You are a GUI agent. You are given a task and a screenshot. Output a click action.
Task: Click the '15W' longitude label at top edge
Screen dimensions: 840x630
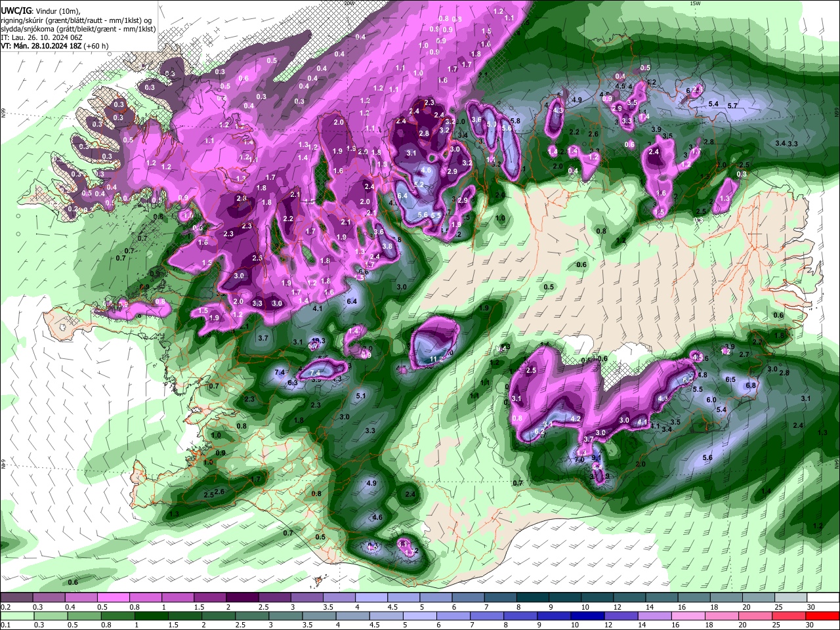pos(695,3)
